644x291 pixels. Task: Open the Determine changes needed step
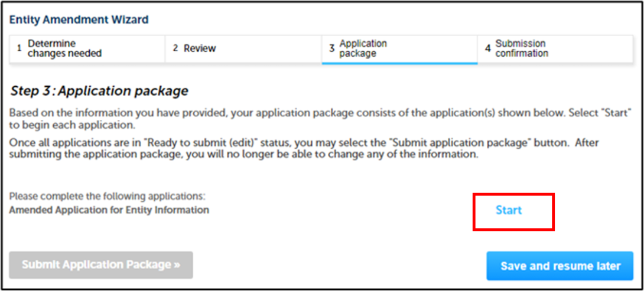pyautogui.click(x=65, y=48)
